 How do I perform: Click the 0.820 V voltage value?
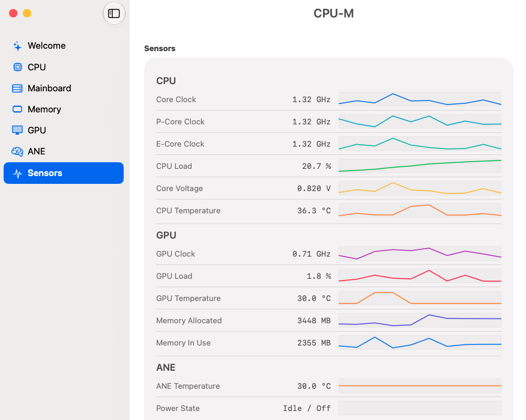pyautogui.click(x=314, y=188)
